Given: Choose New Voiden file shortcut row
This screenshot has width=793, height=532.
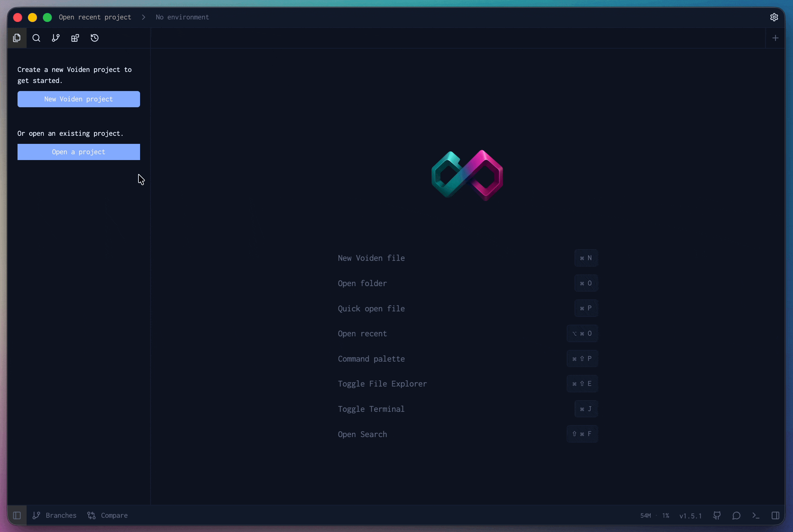Looking at the screenshot, I should 468,258.
